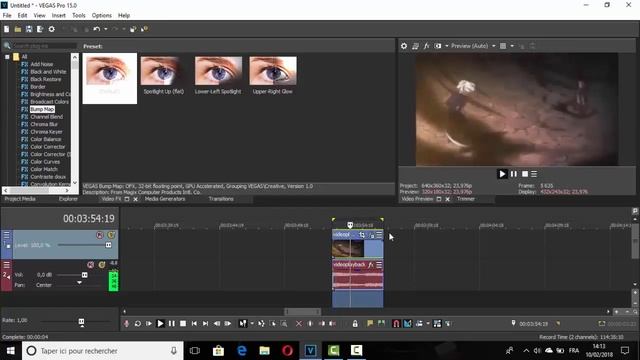Go to start of project in transport
Screen dimensions: 640x360
coord(194,324)
